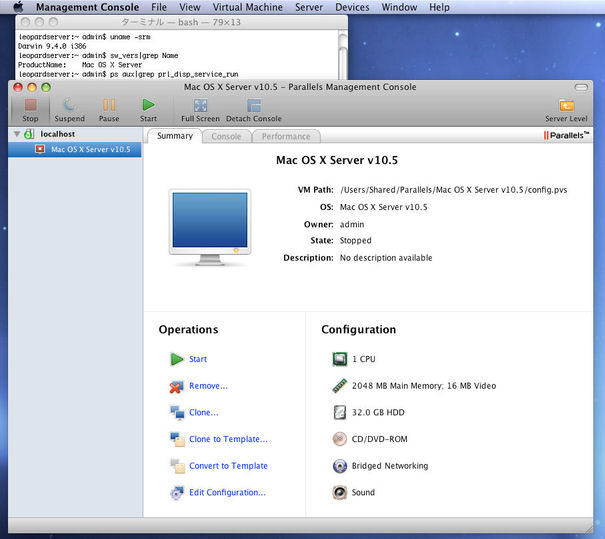Image resolution: width=605 pixels, height=539 pixels.
Task: Click the localhost server icon in sidebar
Action: pyautogui.click(x=29, y=134)
